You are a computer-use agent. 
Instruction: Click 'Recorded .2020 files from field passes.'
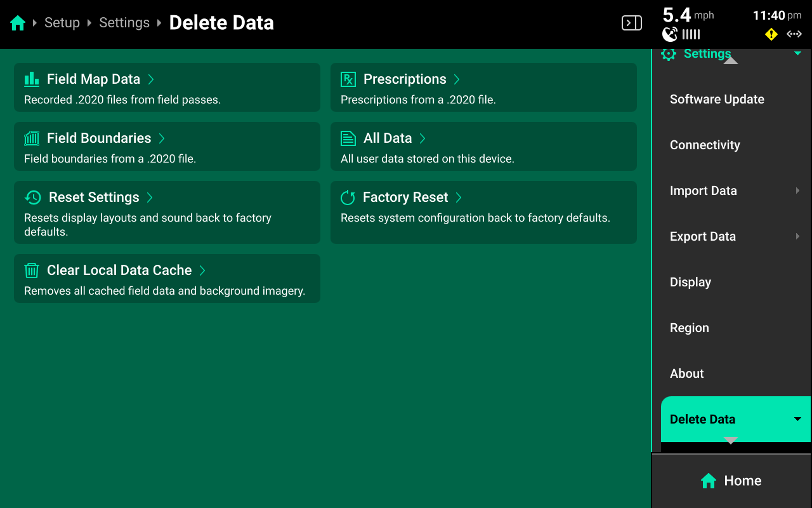click(122, 100)
